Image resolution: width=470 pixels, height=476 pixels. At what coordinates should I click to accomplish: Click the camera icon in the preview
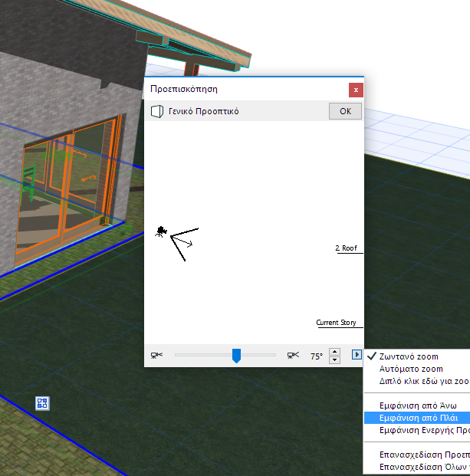click(x=161, y=231)
